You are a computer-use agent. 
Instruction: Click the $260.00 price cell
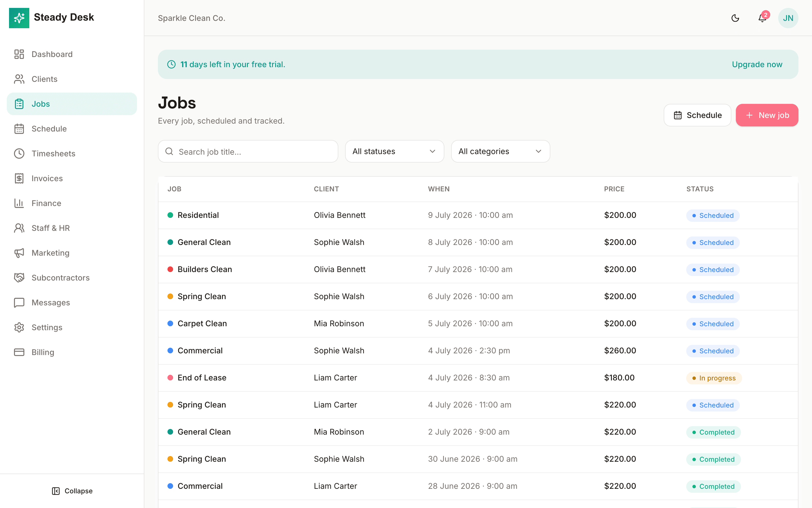pyautogui.click(x=620, y=351)
